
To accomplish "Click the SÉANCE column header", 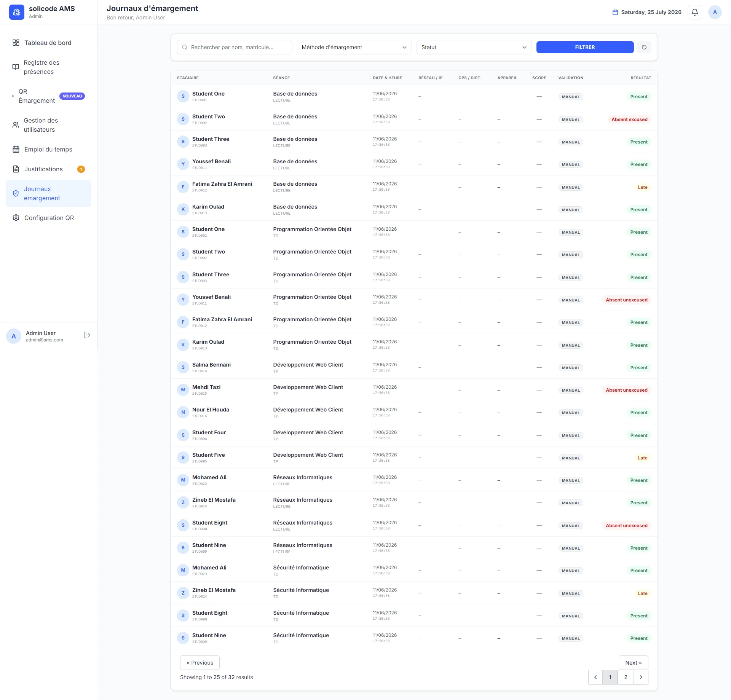I will (281, 78).
